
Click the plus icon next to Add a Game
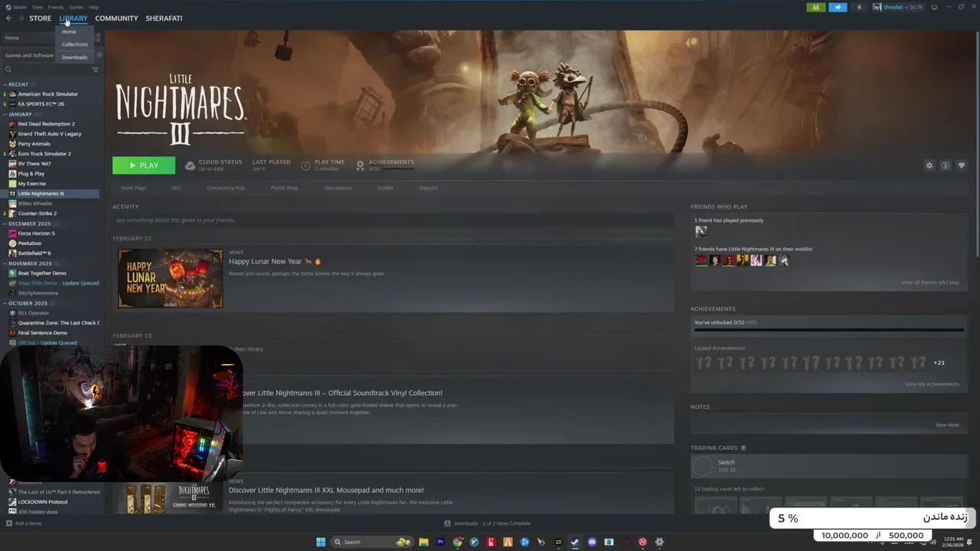pos(9,523)
